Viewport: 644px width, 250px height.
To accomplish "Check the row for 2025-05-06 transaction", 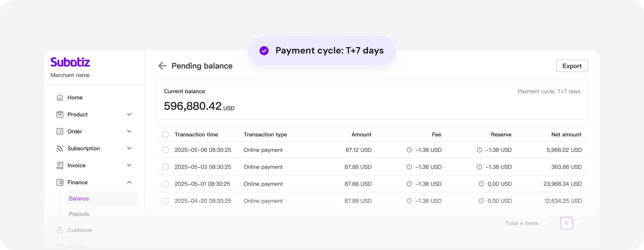I will click(x=165, y=150).
